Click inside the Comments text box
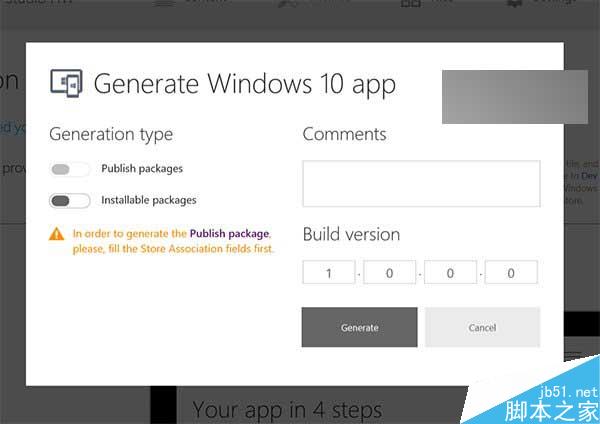Screen dimensions: 600x424 (x=421, y=183)
